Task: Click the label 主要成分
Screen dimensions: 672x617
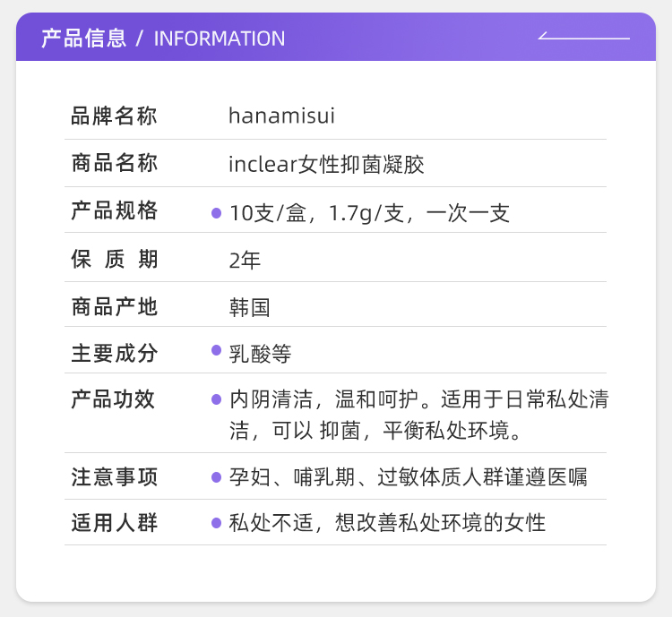Action: [x=114, y=354]
